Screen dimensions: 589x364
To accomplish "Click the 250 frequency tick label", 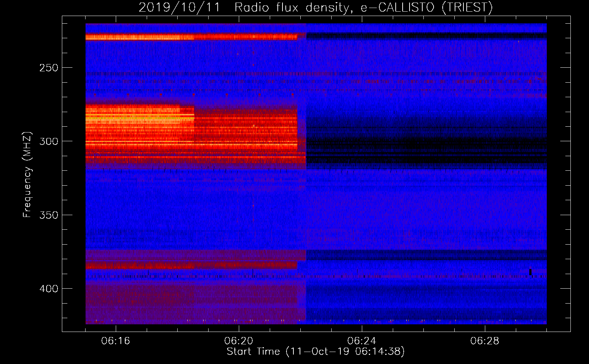I will click(49, 68).
